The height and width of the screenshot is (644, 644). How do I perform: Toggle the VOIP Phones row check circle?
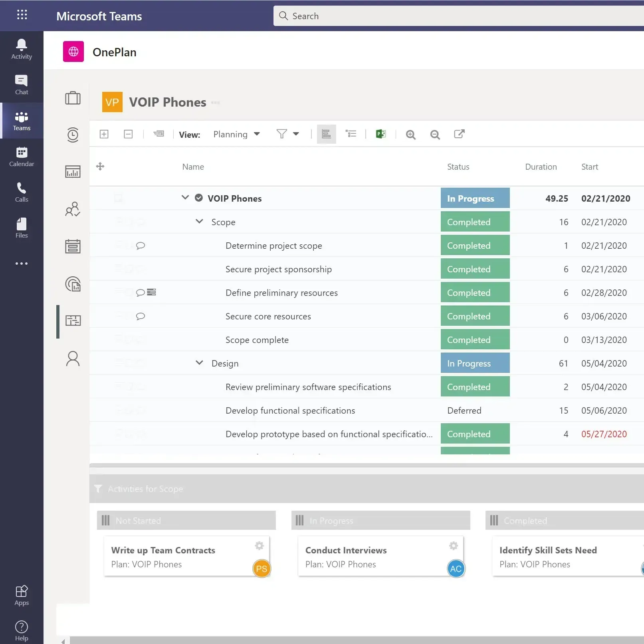(199, 198)
